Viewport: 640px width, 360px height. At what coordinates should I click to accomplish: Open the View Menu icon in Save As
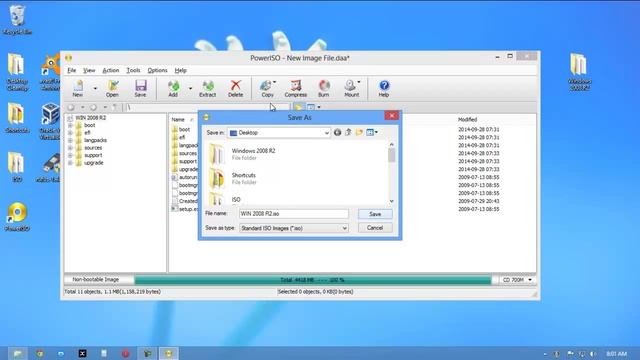(x=372, y=132)
